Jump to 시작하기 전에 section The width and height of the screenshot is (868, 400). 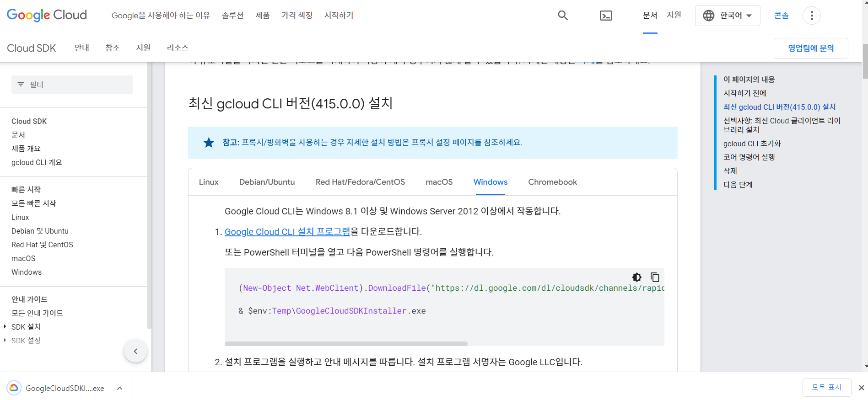coord(744,93)
